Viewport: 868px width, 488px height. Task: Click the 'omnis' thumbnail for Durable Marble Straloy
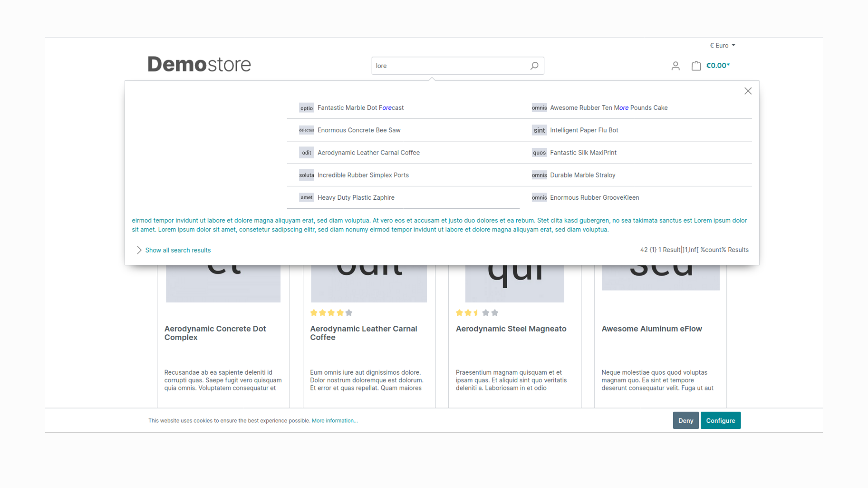pos(539,175)
